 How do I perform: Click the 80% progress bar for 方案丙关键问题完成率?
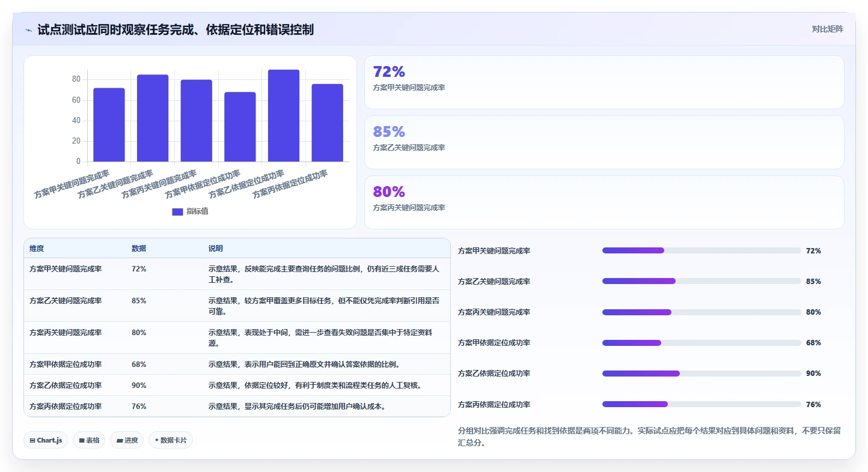coord(701,312)
